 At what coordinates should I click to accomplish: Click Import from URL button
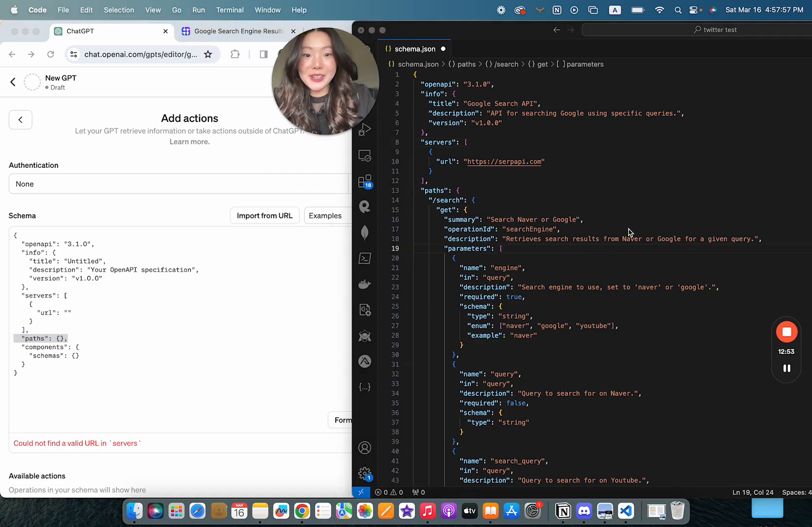pyautogui.click(x=264, y=216)
